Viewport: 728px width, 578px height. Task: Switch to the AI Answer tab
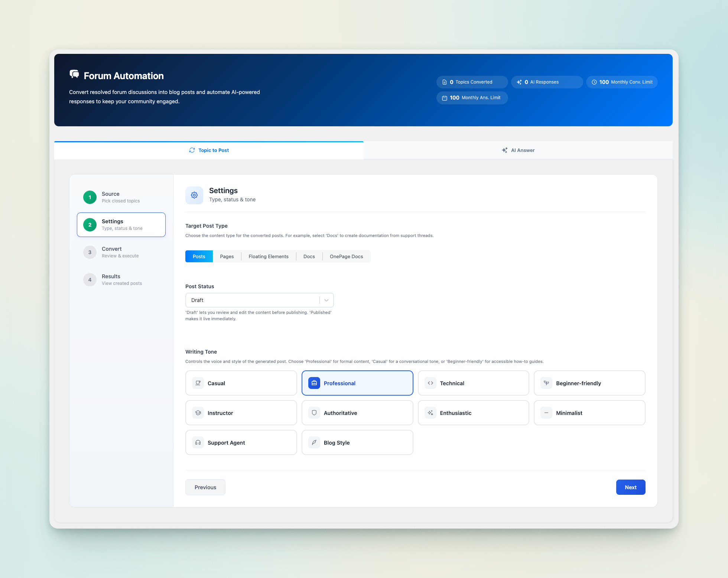click(518, 150)
